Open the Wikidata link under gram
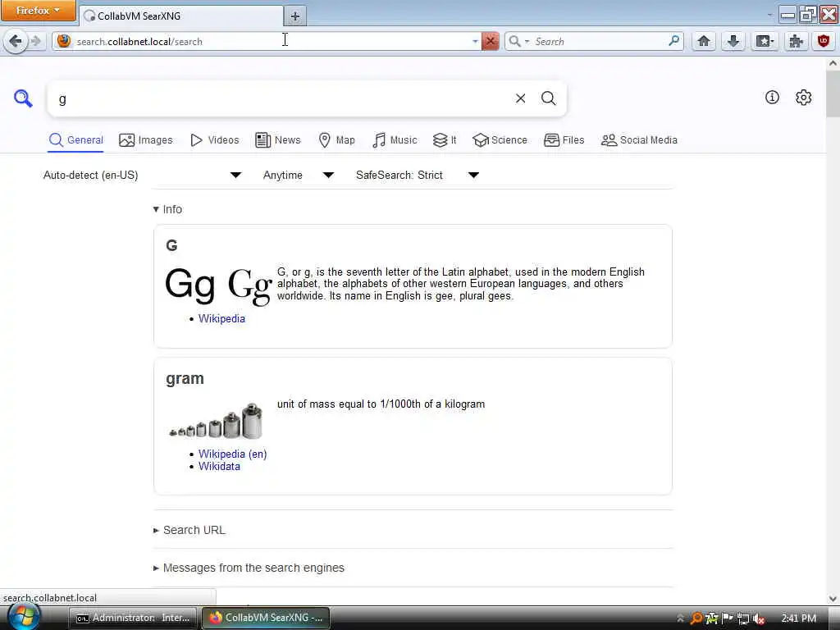The width and height of the screenshot is (840, 630). (219, 467)
